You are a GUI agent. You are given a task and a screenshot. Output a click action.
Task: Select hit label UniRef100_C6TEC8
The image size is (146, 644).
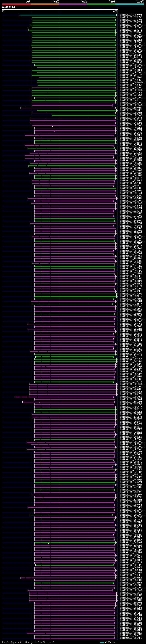point(131,251)
